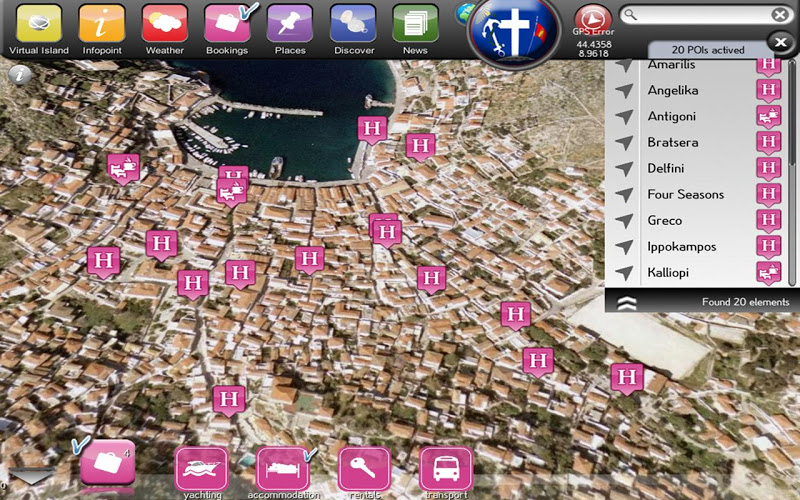The width and height of the screenshot is (800, 500).
Task: Select Kalliopi in the POI list
Action: click(668, 272)
